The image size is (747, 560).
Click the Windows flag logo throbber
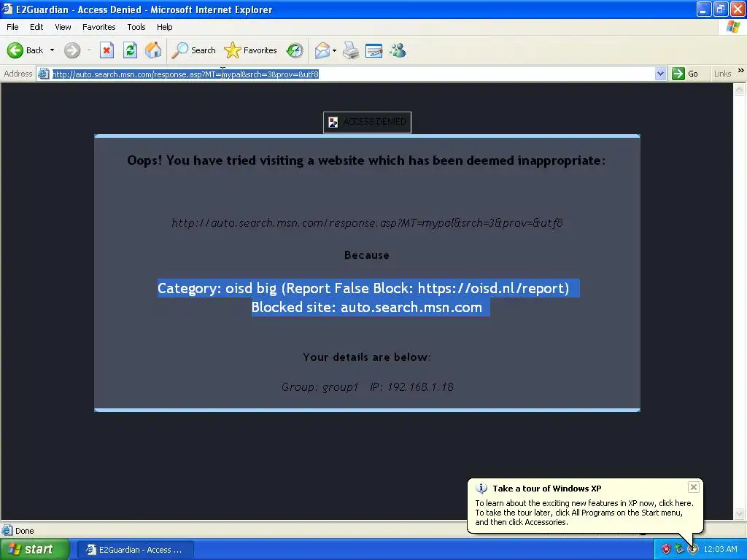734,27
